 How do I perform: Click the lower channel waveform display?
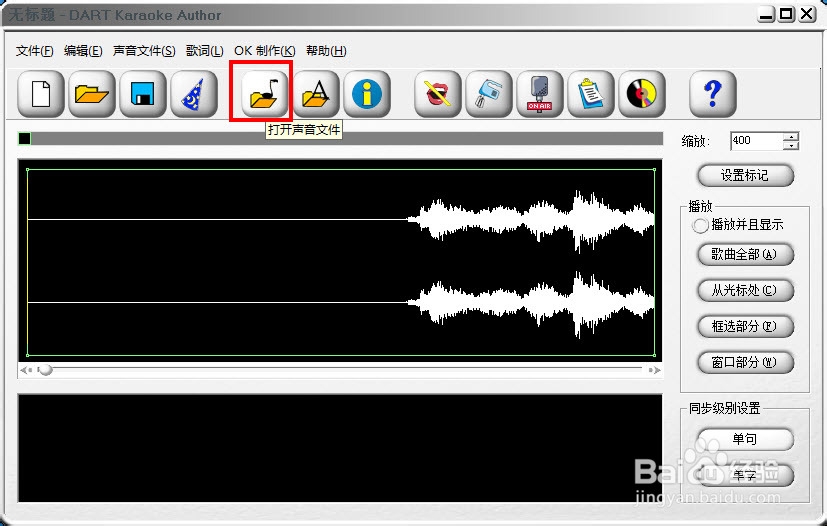[x=341, y=302]
